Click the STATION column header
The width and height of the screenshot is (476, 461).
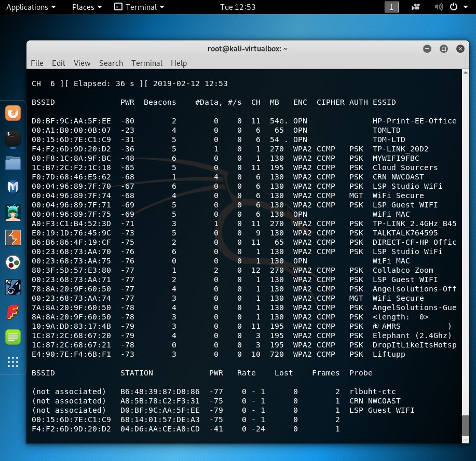(137, 373)
